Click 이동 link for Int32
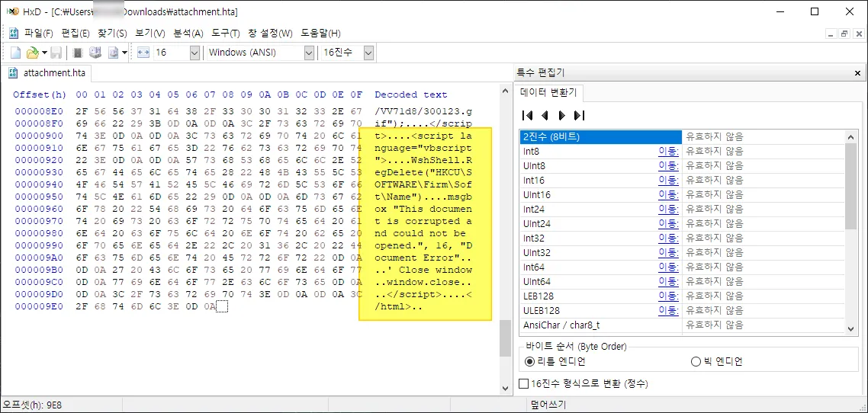This screenshot has height=413, width=868. click(x=668, y=239)
